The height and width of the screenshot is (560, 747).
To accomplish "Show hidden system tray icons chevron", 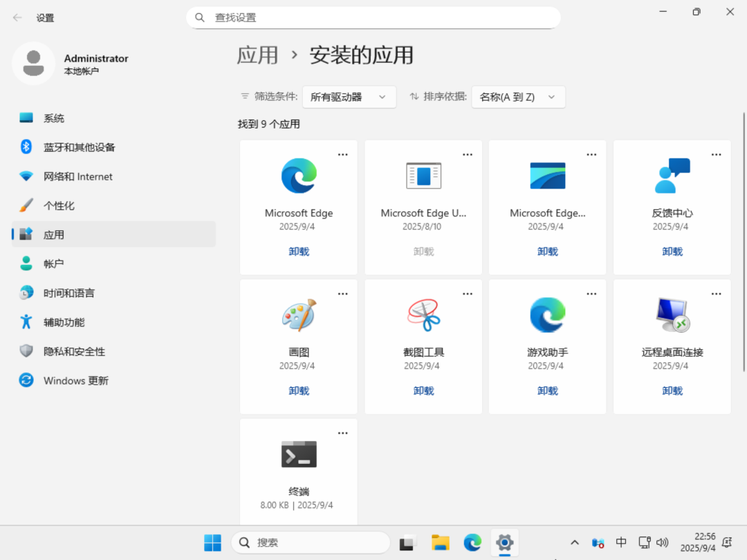I will point(574,543).
